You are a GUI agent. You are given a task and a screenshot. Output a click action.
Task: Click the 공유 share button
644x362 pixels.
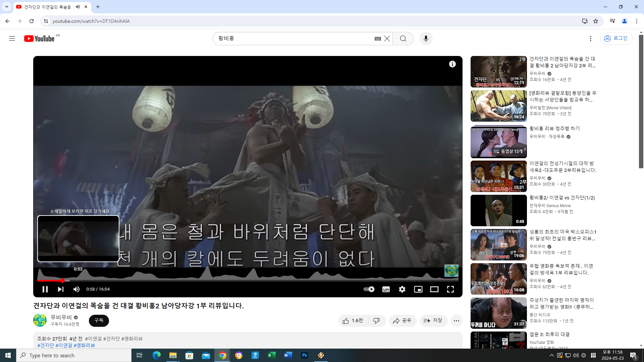click(x=402, y=321)
